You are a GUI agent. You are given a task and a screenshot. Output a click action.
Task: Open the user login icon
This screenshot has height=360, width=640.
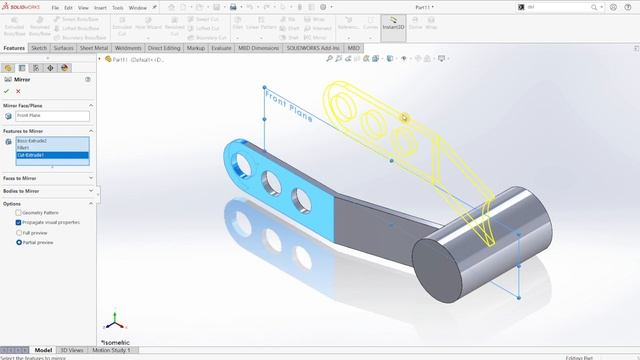613,7
